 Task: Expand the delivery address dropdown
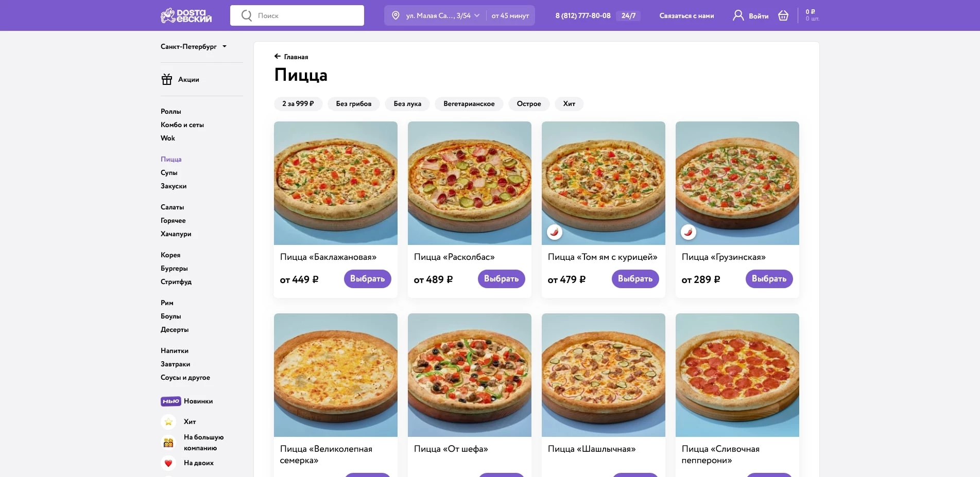(x=477, y=15)
